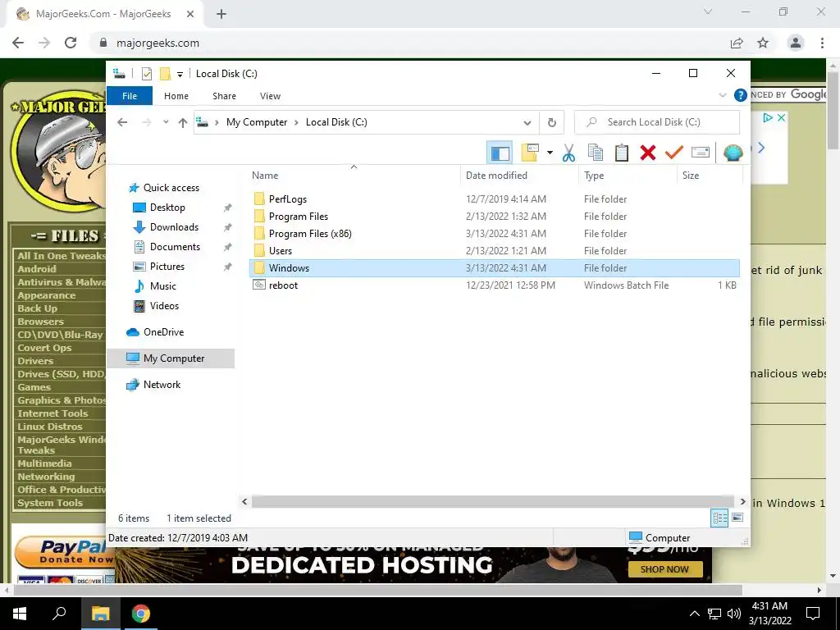Bookmark this page with the star icon

click(x=763, y=43)
